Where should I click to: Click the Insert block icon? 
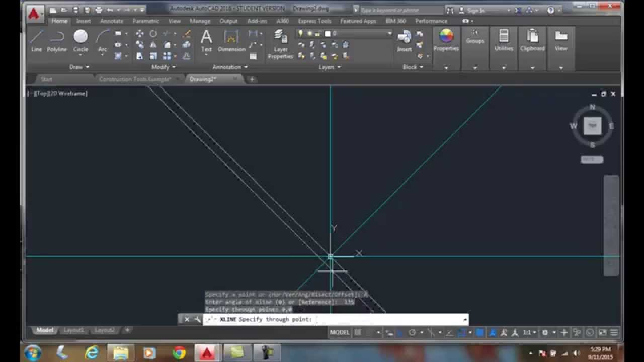(405, 41)
